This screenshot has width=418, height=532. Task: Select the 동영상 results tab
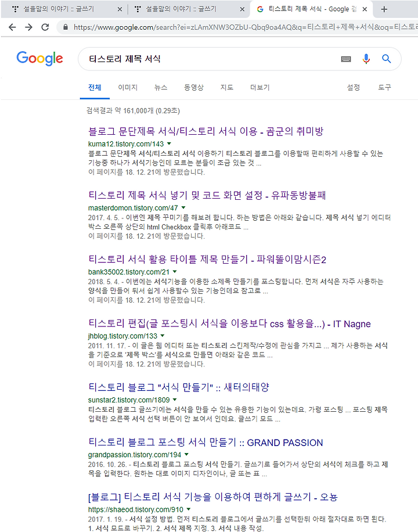194,88
